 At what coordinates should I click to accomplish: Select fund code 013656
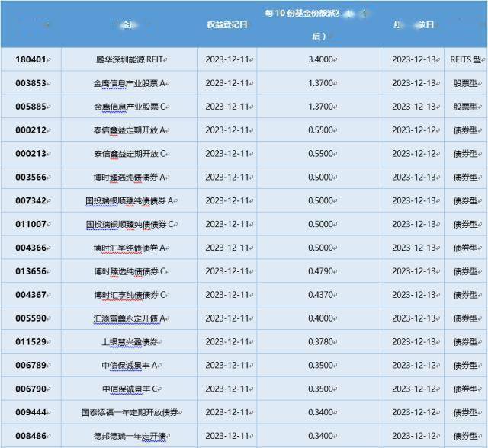[30, 271]
